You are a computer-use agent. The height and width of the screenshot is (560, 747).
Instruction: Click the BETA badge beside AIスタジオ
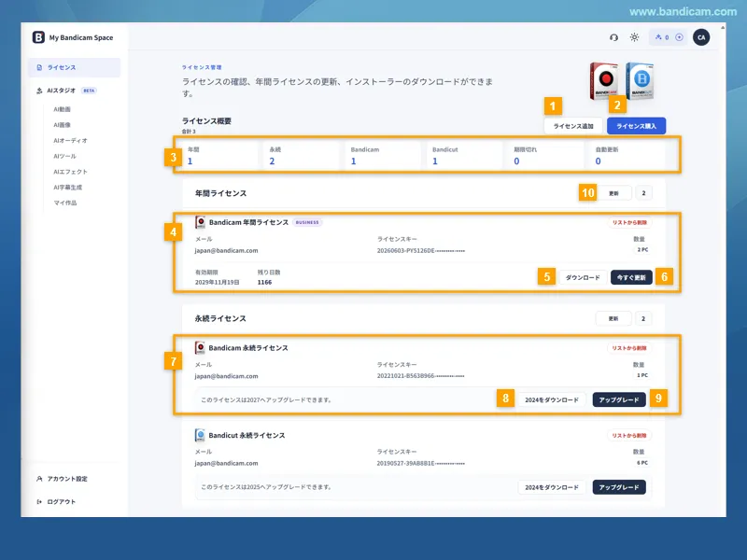pyautogui.click(x=89, y=91)
